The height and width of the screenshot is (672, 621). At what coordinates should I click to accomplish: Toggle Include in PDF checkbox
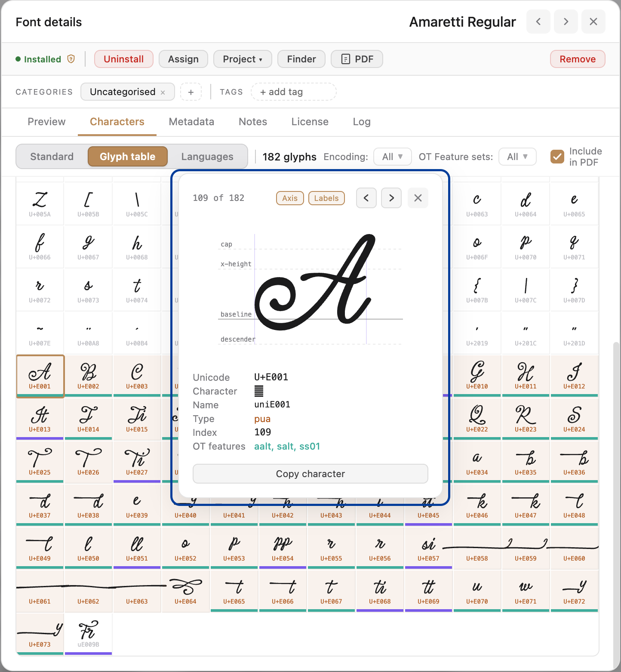pos(557,157)
